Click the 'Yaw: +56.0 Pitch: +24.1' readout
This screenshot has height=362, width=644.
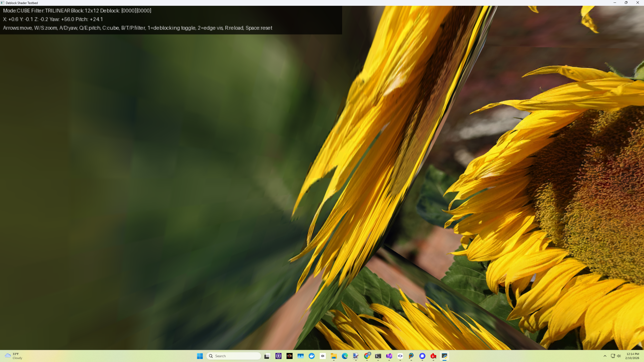point(76,19)
